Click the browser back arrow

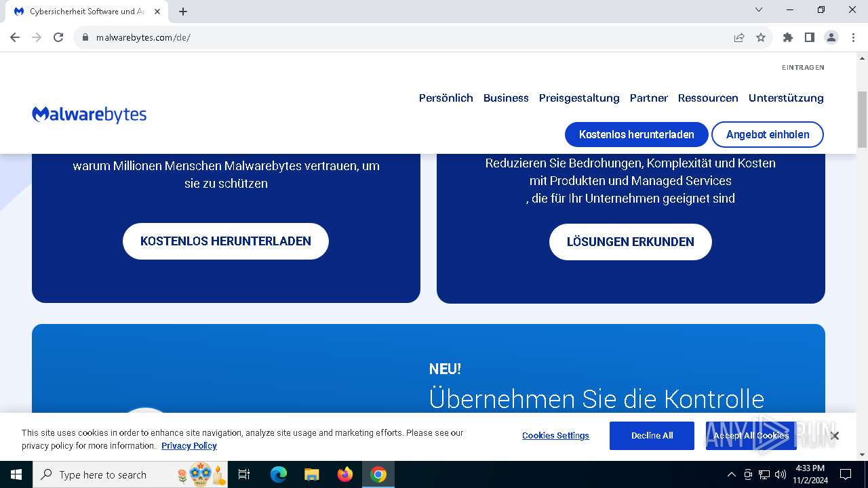[15, 37]
